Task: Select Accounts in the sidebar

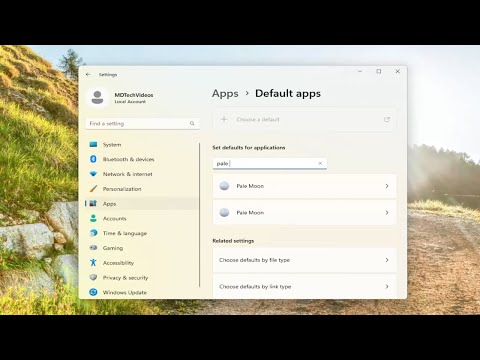Action: pyautogui.click(x=142, y=218)
